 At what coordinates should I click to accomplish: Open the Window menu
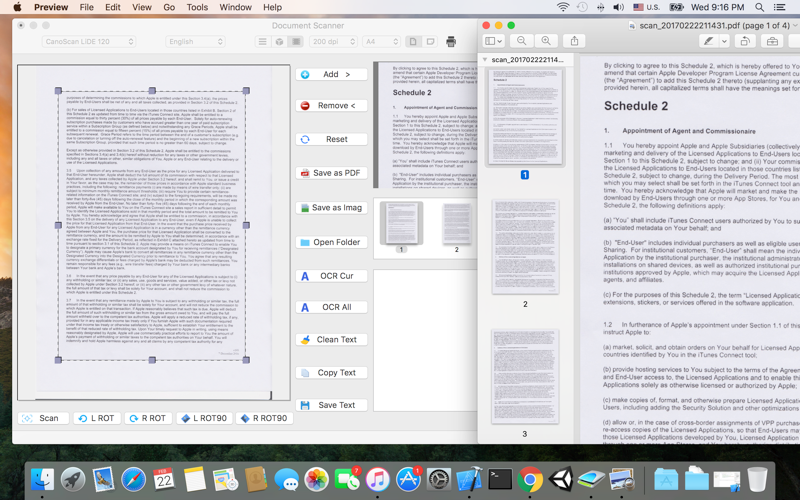tap(235, 7)
